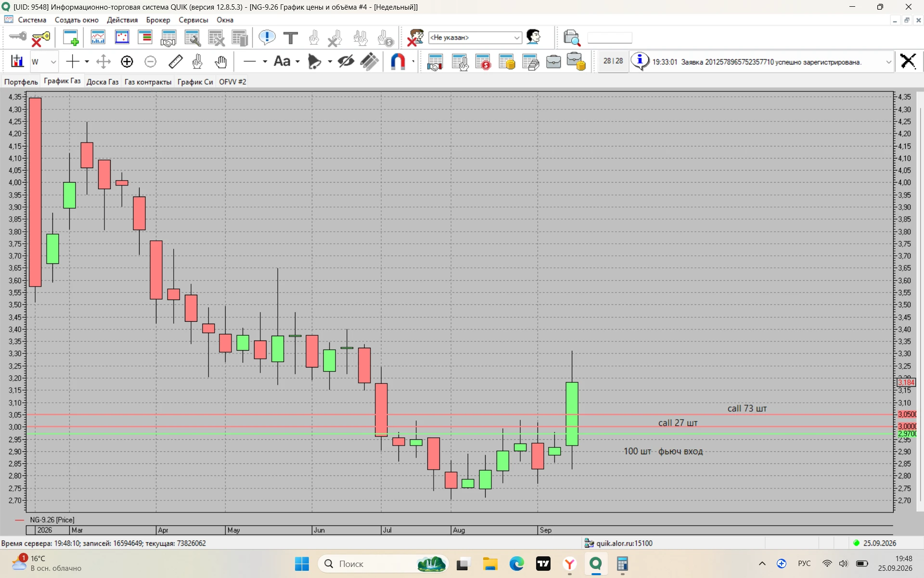Open the Система menu

click(x=32, y=20)
